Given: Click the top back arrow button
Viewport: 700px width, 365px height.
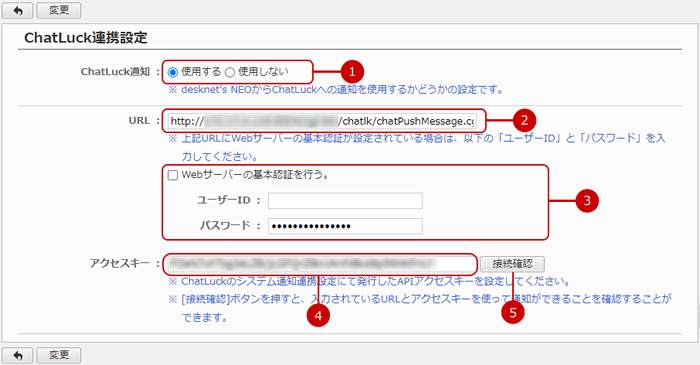Looking at the screenshot, I should (17, 10).
